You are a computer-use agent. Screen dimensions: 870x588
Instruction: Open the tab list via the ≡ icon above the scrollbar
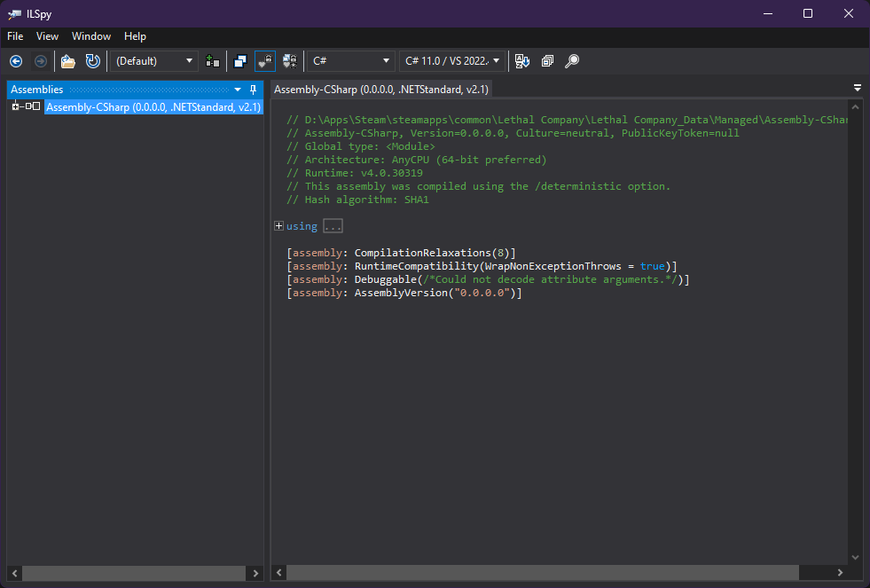[x=857, y=88]
